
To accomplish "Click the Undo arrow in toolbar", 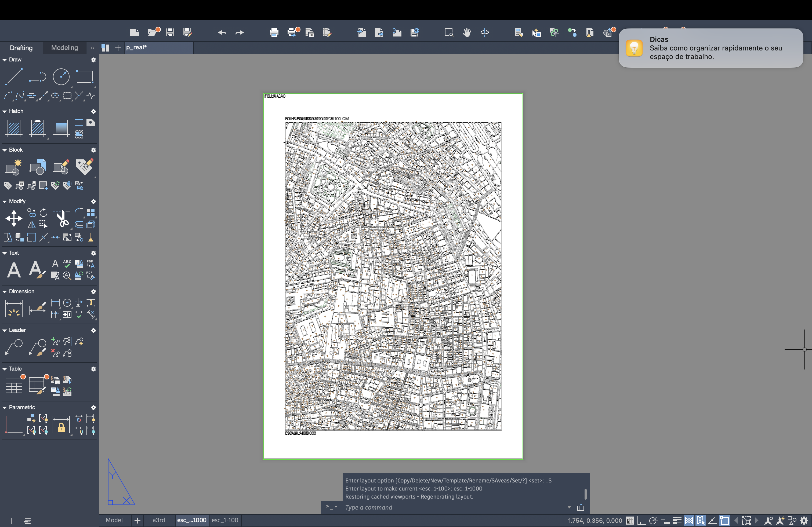I will click(x=222, y=33).
